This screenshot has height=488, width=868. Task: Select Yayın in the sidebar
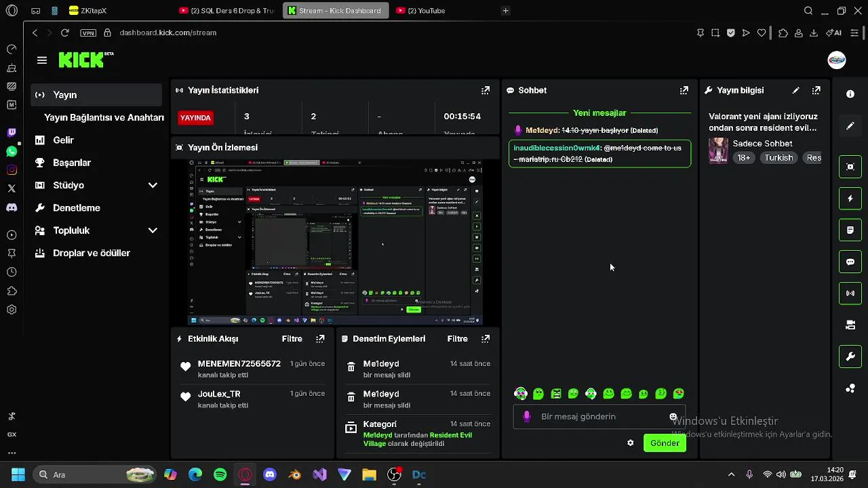[x=96, y=95]
